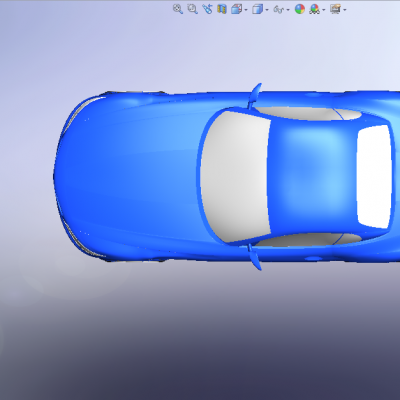The image size is (400, 400).
Task: Open the View Settings dropdown arrow
Action: click(x=345, y=10)
